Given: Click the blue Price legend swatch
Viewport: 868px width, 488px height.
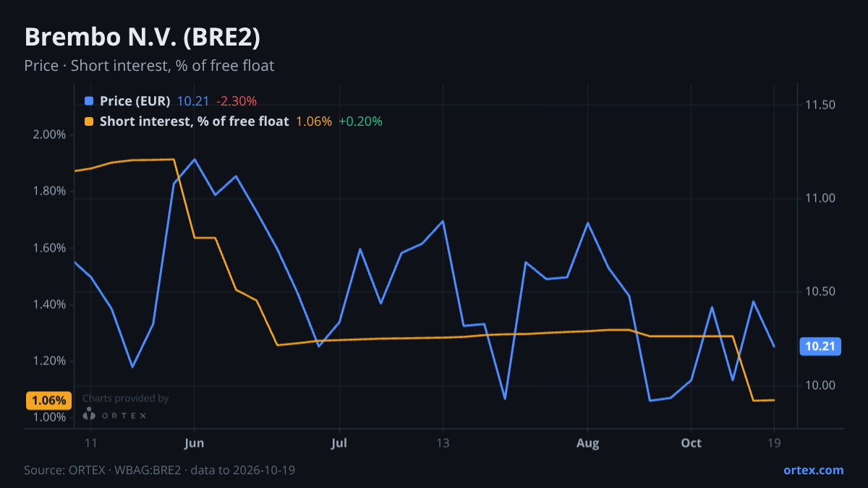Looking at the screenshot, I should coord(89,101).
